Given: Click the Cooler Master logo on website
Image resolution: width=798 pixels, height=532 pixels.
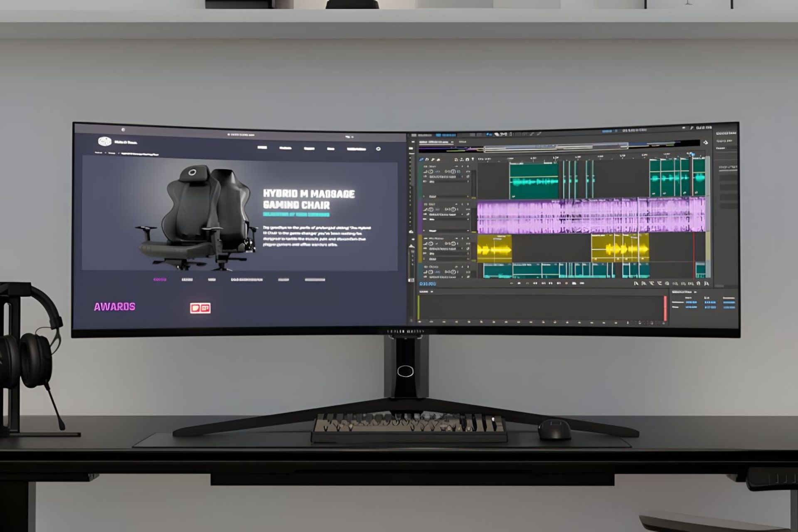Looking at the screenshot, I should point(104,141).
